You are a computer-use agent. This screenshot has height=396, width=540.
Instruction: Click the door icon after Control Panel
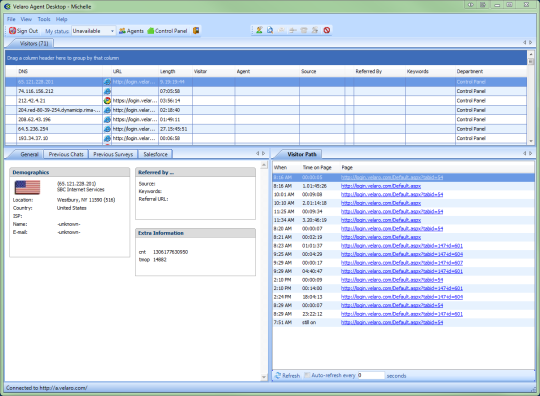[196, 31]
